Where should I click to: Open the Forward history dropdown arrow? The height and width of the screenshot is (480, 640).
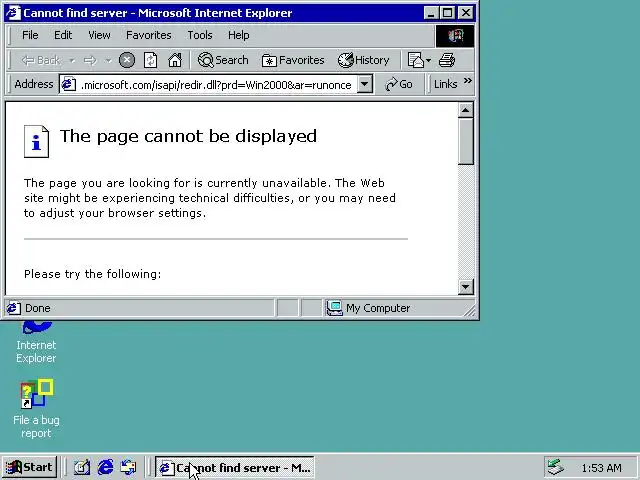(108, 61)
